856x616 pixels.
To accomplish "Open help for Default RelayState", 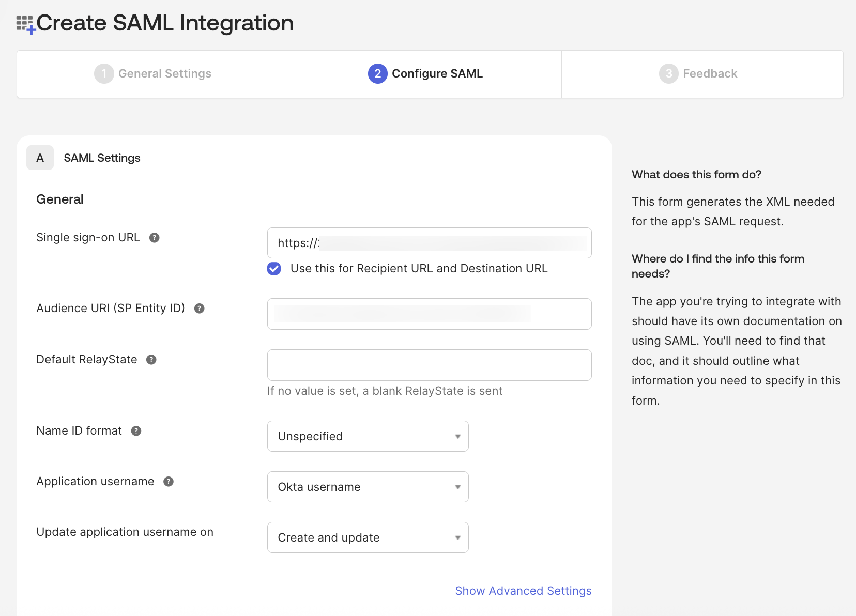I will point(151,359).
